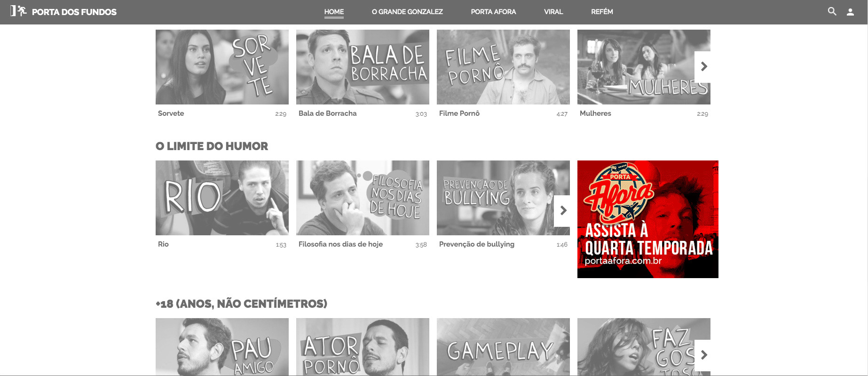This screenshot has width=868, height=376.
Task: Play the Bala de Borracha thumbnail
Action: (x=363, y=67)
